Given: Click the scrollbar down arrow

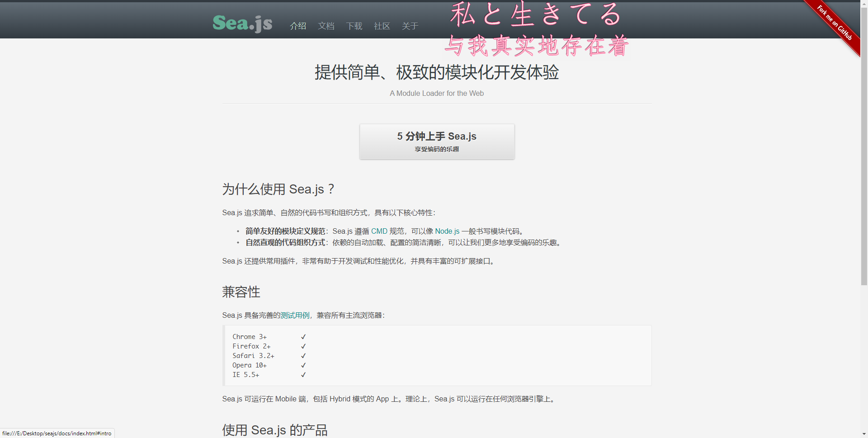Looking at the screenshot, I should [x=864, y=434].
